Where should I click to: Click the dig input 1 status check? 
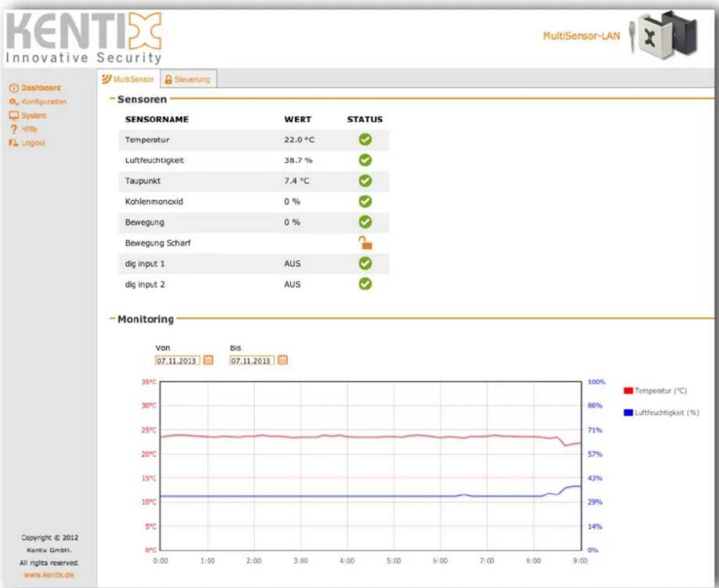click(x=365, y=263)
